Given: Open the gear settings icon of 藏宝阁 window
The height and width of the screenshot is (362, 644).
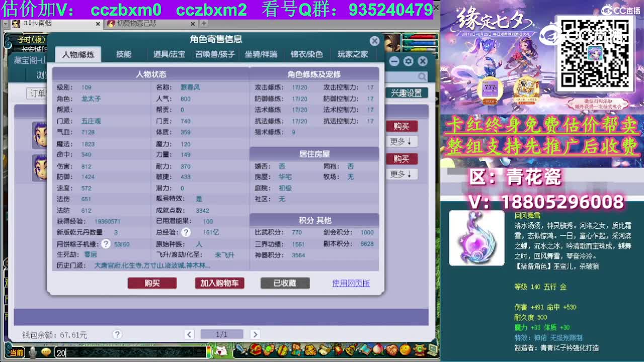Looking at the screenshot, I should pyautogui.click(x=408, y=61).
